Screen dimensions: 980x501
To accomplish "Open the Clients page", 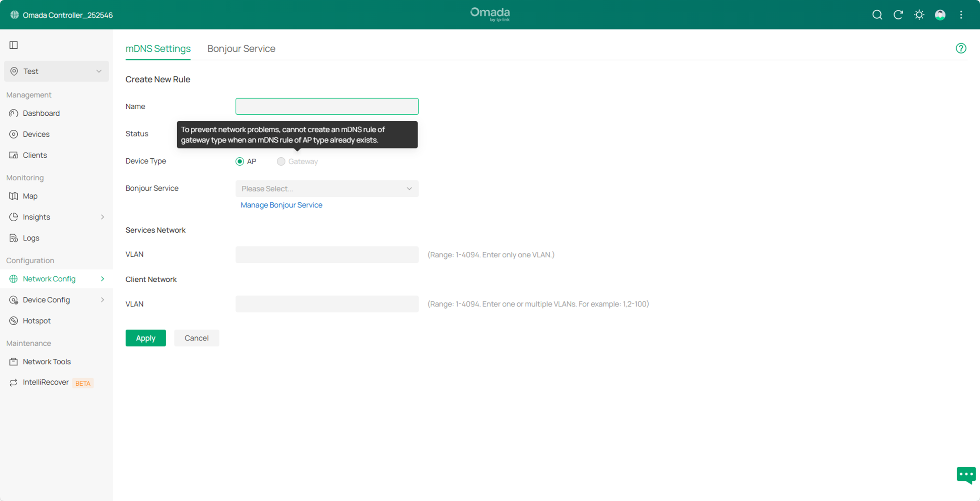I will (35, 155).
